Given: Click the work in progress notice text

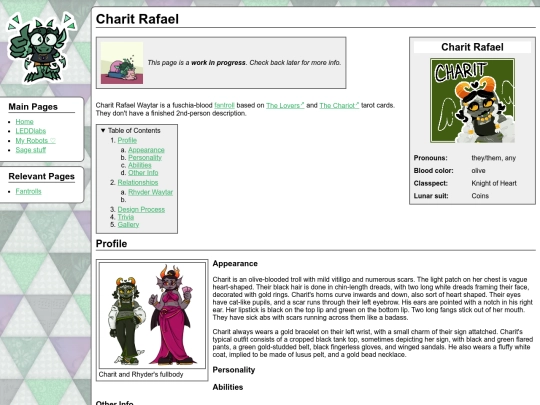Looking at the screenshot, I should pyautogui.click(x=244, y=63).
